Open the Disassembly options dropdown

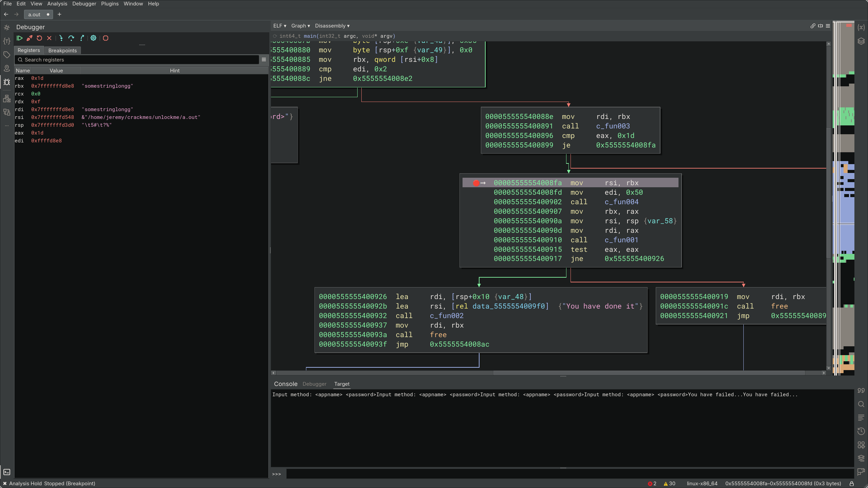point(332,26)
